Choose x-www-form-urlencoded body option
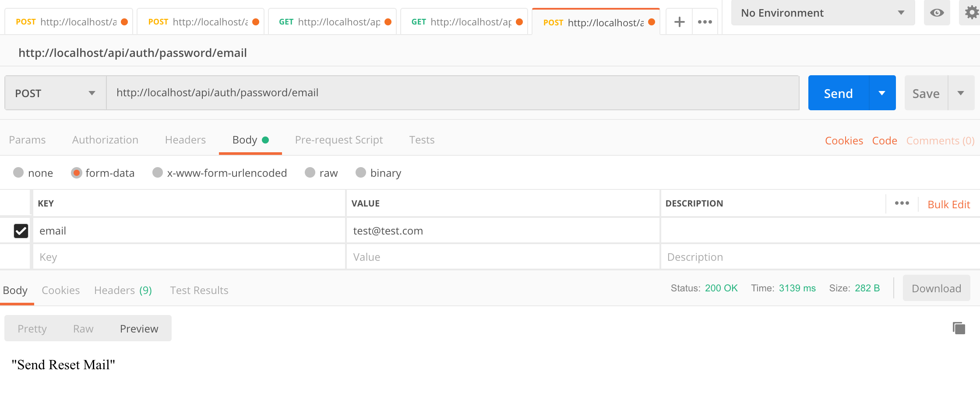This screenshot has width=980, height=406. [x=158, y=173]
